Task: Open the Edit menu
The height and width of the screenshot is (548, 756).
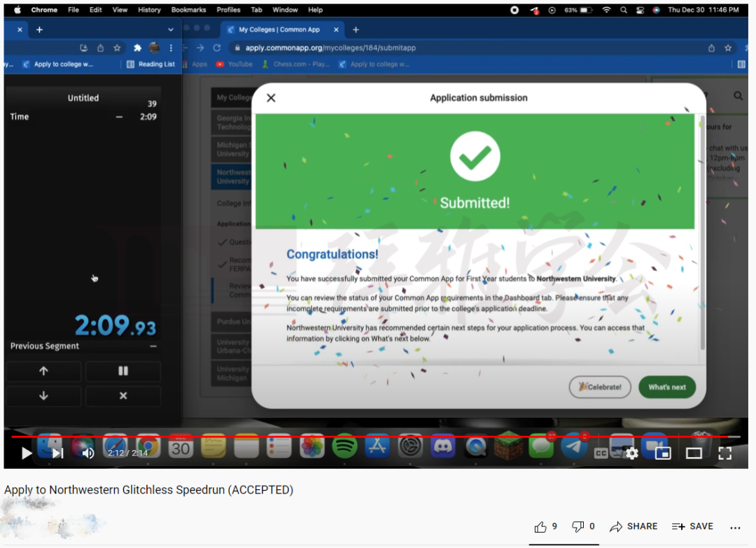Action: [95, 10]
